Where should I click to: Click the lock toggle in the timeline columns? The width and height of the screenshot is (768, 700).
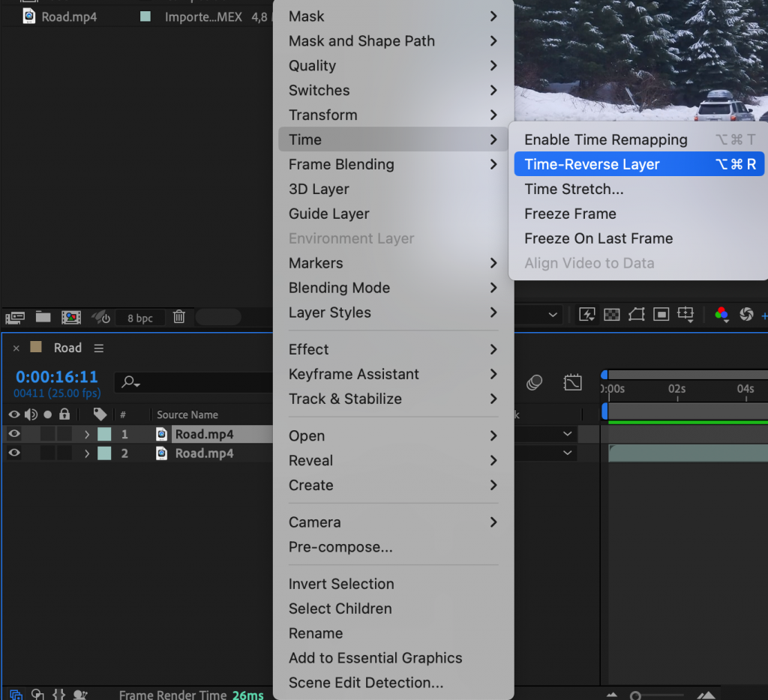[64, 414]
